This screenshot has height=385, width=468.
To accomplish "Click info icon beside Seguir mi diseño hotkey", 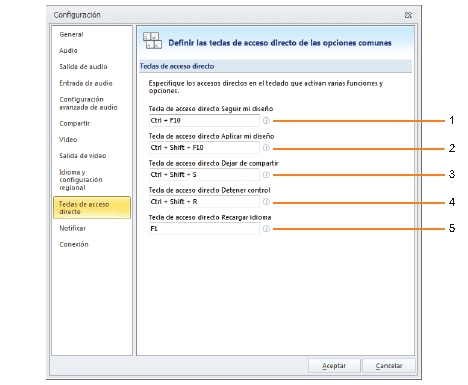I will (x=266, y=121).
